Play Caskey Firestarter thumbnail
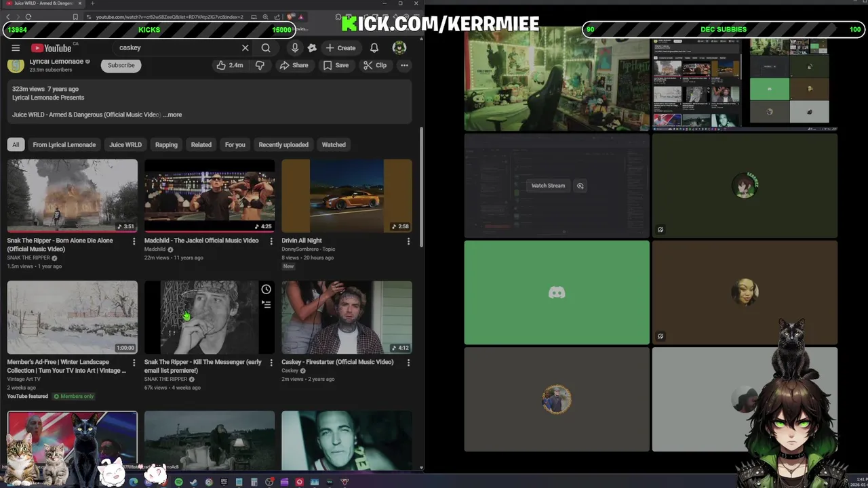868x488 pixels. [x=347, y=317]
